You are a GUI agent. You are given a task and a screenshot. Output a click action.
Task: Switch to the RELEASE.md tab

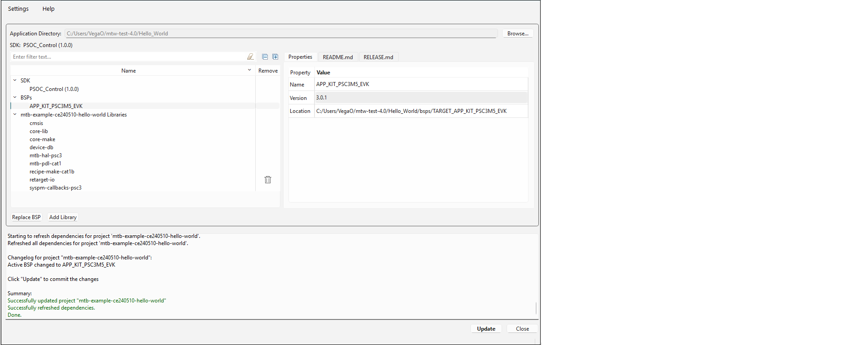point(378,57)
